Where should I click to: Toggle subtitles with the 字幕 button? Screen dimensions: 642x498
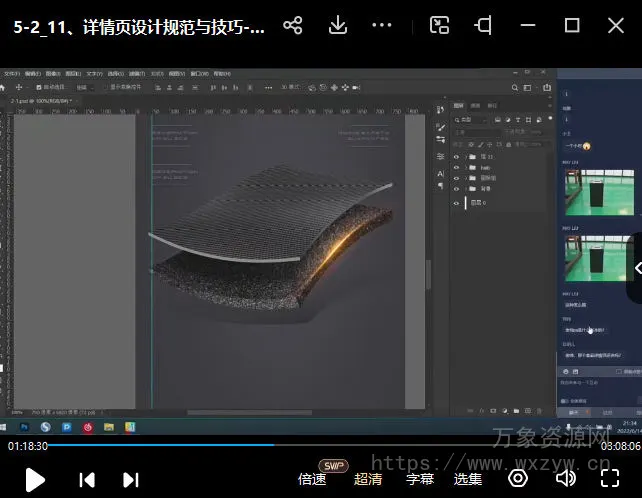point(421,479)
